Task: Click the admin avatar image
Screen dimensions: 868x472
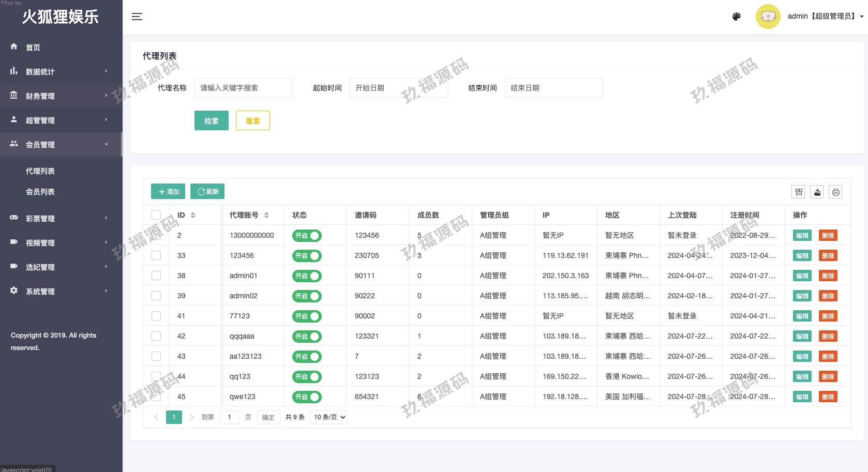Action: pos(768,17)
